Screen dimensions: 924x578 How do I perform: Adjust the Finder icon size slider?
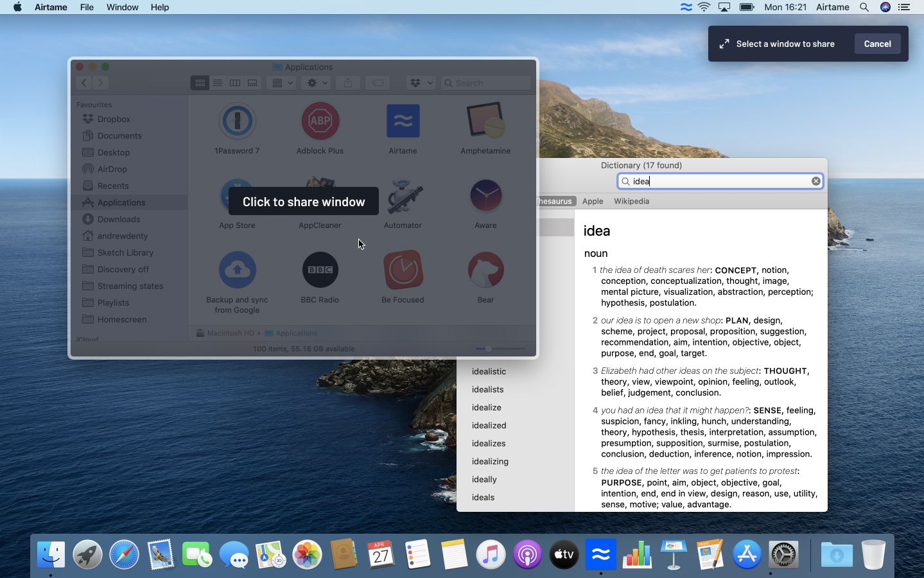(489, 349)
